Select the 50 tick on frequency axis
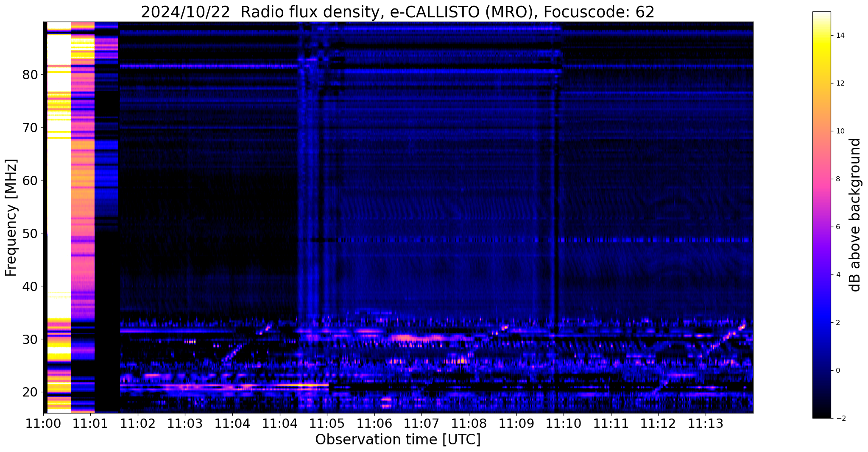Viewport: 868px width, 452px height. click(x=30, y=233)
